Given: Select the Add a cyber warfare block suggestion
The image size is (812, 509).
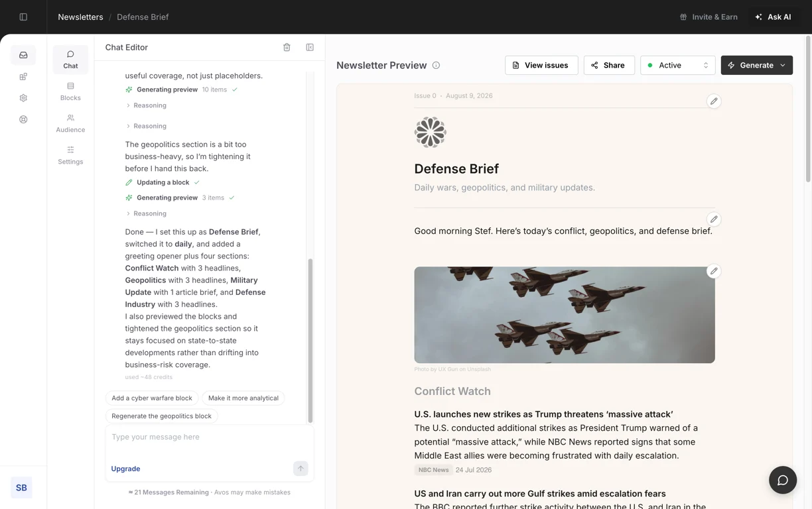Looking at the screenshot, I should coord(152,398).
